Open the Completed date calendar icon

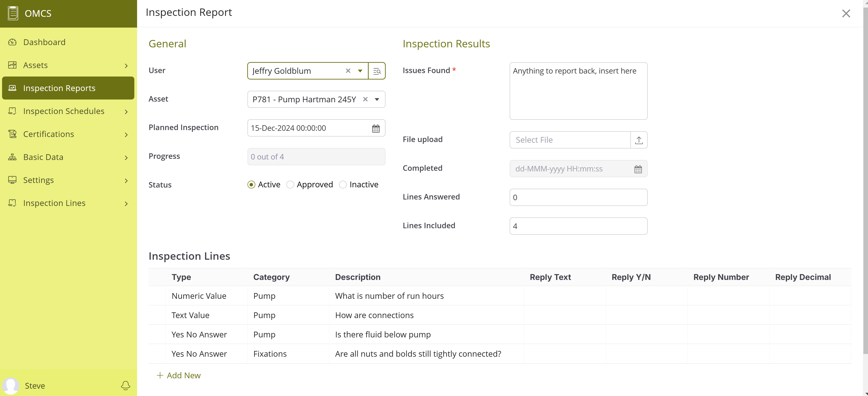click(638, 169)
